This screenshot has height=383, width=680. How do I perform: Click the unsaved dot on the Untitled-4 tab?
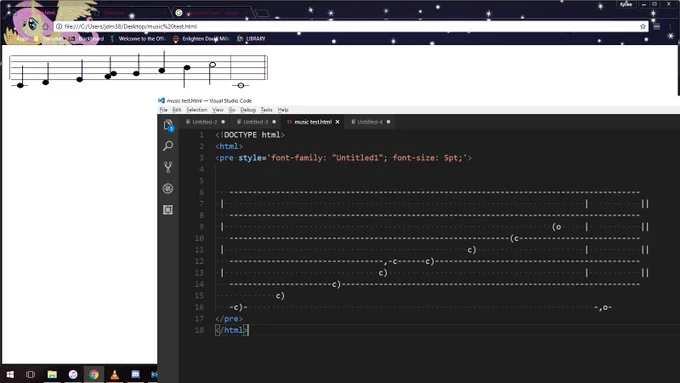tap(389, 122)
